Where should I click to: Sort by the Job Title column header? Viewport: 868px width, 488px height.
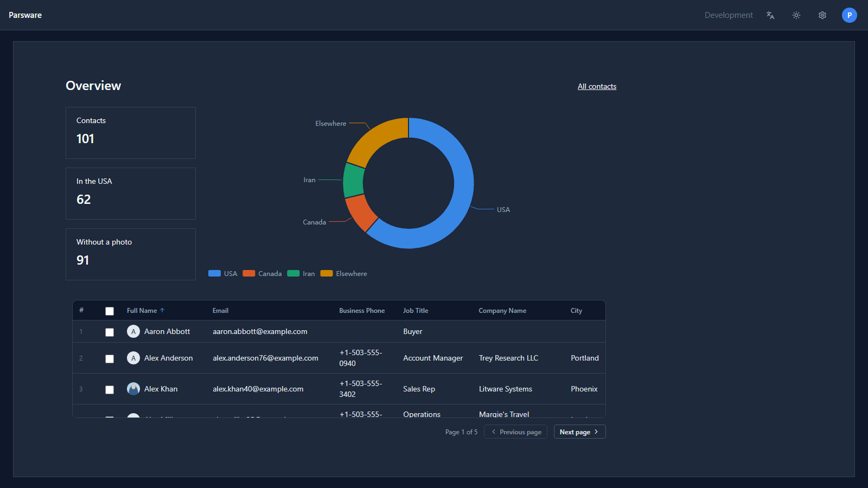pos(416,311)
